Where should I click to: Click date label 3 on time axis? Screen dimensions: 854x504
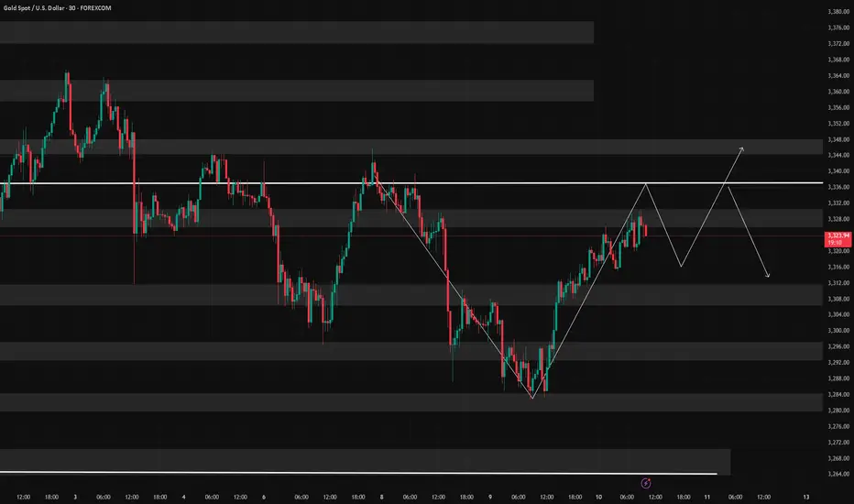(75, 497)
